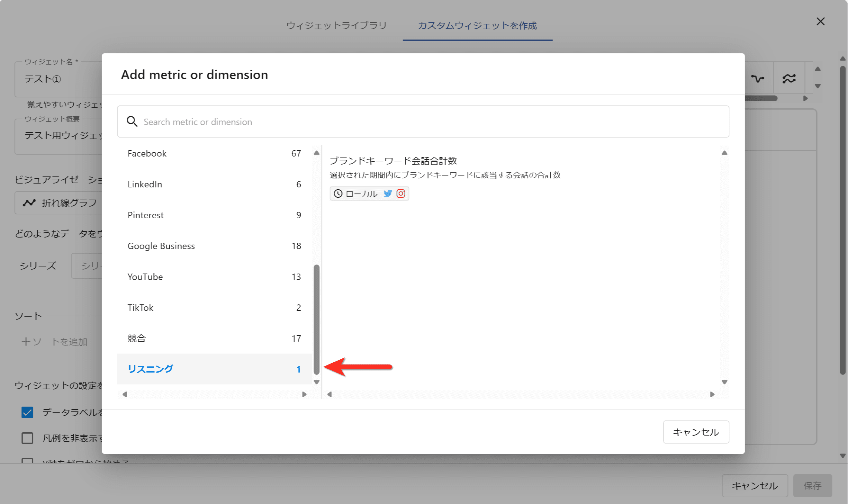
Task: Select the spline chart type icon
Action: click(757, 79)
